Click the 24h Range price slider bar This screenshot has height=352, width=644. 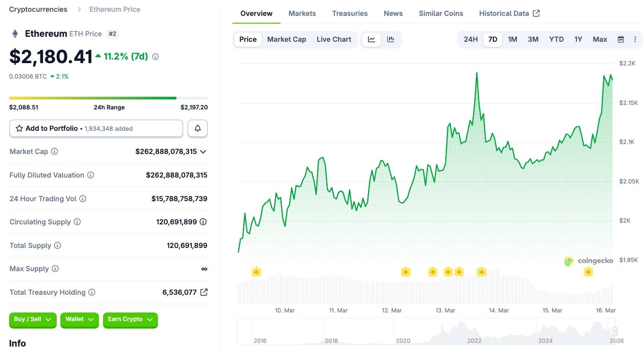pos(109,98)
